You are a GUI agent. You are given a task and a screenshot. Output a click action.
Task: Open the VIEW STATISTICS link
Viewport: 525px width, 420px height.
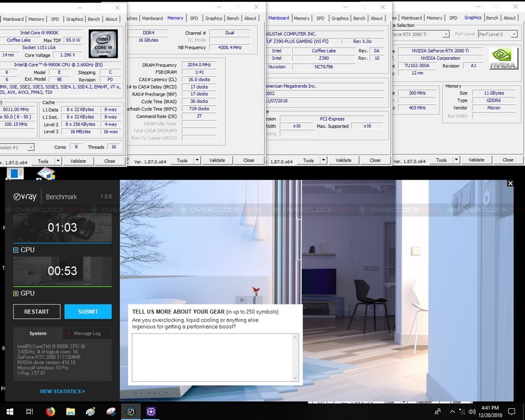62,391
